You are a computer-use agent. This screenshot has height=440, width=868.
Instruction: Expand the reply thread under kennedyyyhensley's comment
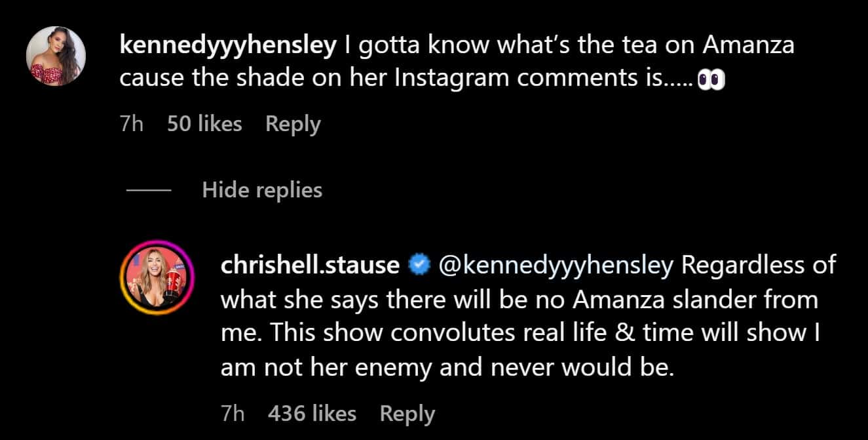[263, 190]
